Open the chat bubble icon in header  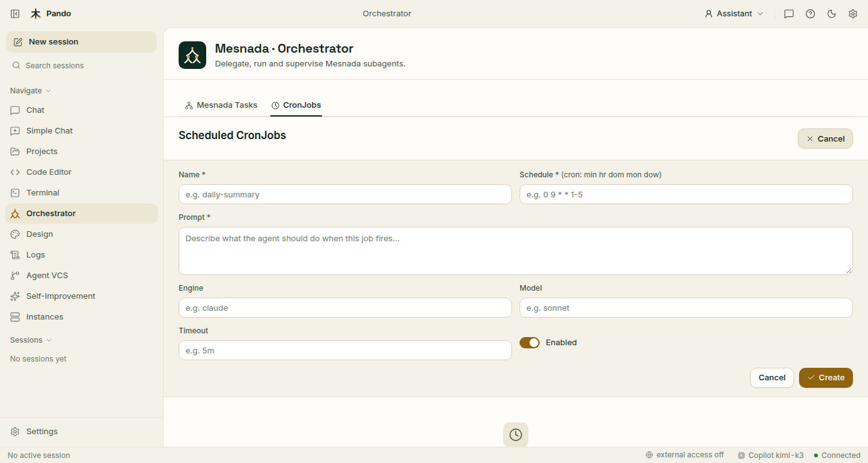(x=789, y=14)
